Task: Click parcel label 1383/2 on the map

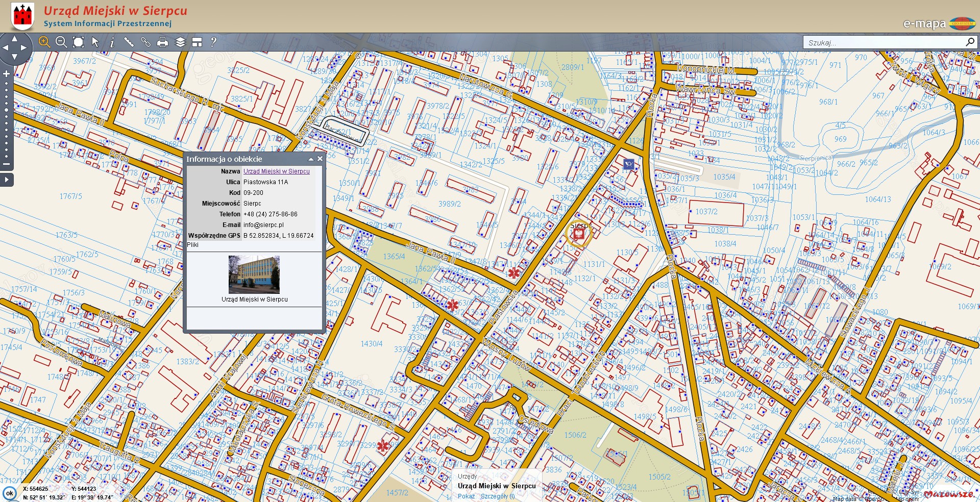Action: [x=188, y=362]
